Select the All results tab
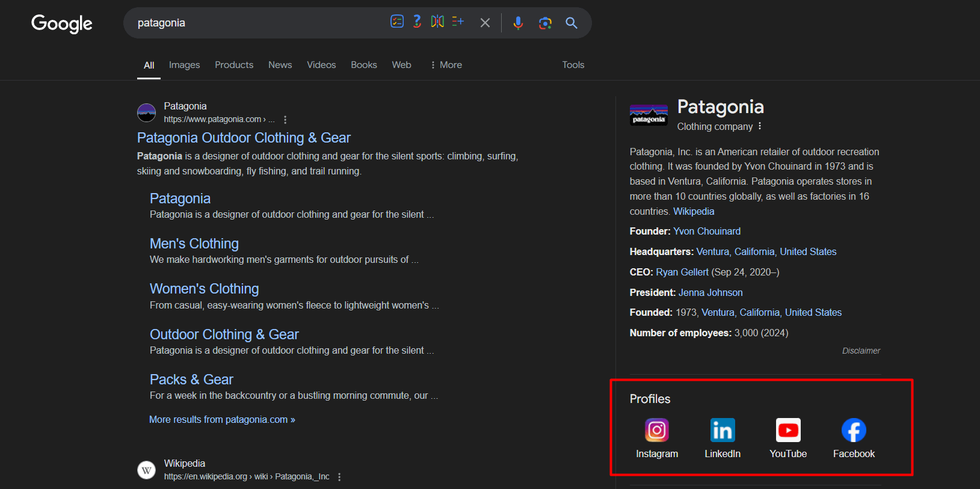Viewport: 980px width, 489px height. 149,65
